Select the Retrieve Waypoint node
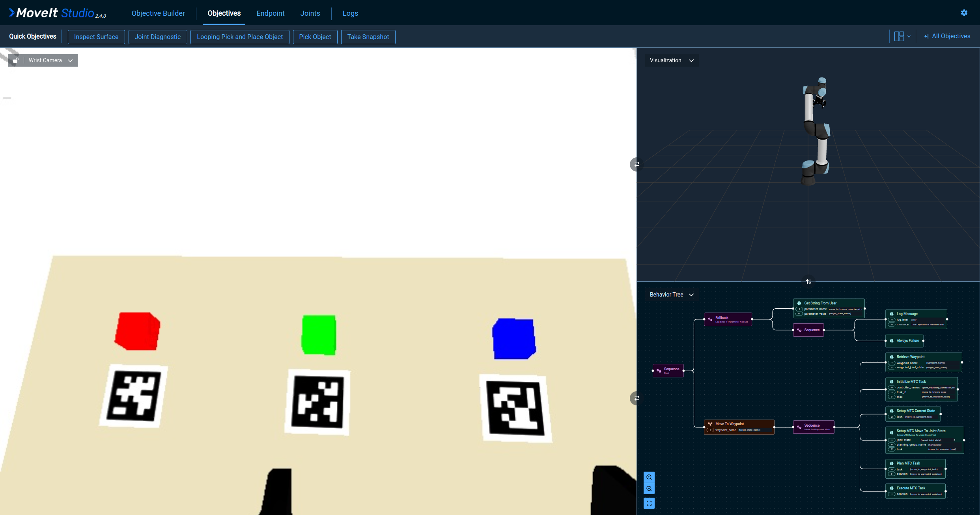980x515 pixels. [924, 362]
